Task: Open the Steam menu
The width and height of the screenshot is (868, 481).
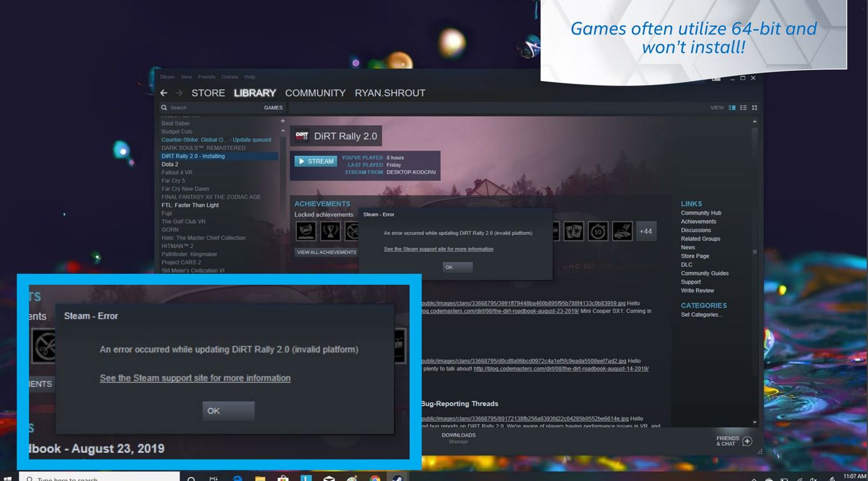Action: (167, 77)
